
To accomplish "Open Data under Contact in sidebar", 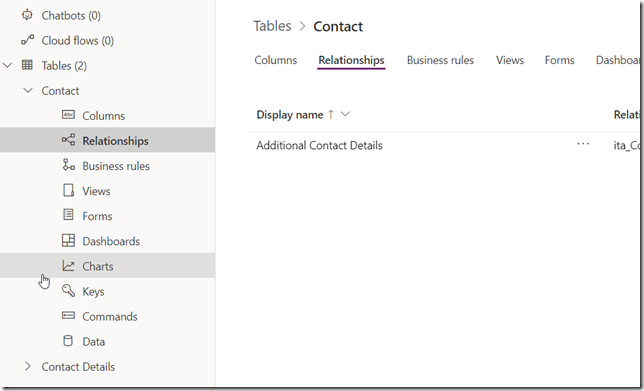I will click(x=93, y=342).
